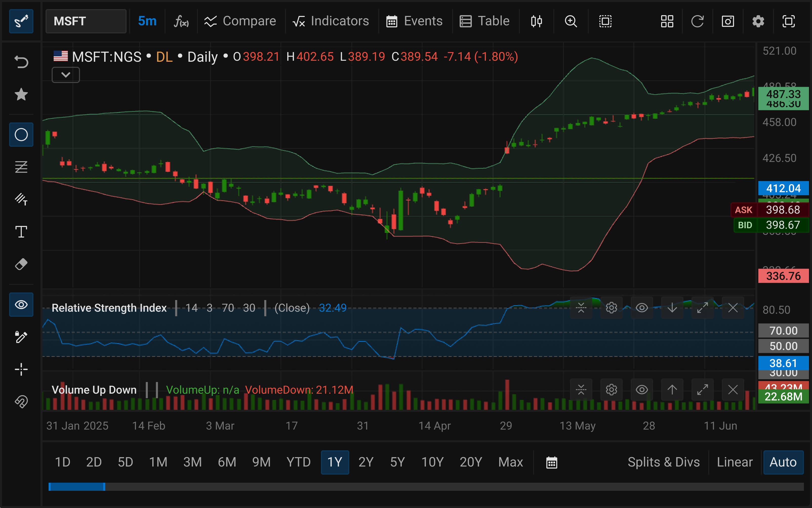Open chart settings gear
Screen dimensions: 812x508
tap(758, 21)
